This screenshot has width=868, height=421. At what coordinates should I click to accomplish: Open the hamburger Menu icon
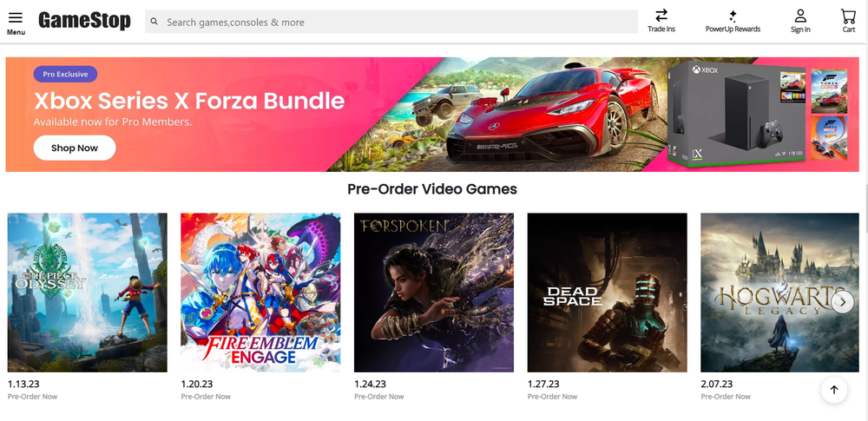16,17
